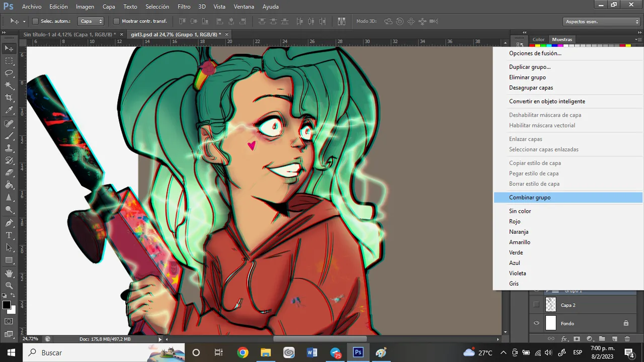Screen dimensions: 644x362
Task: Select the Rectangular Marquee tool
Action: coord(9,61)
